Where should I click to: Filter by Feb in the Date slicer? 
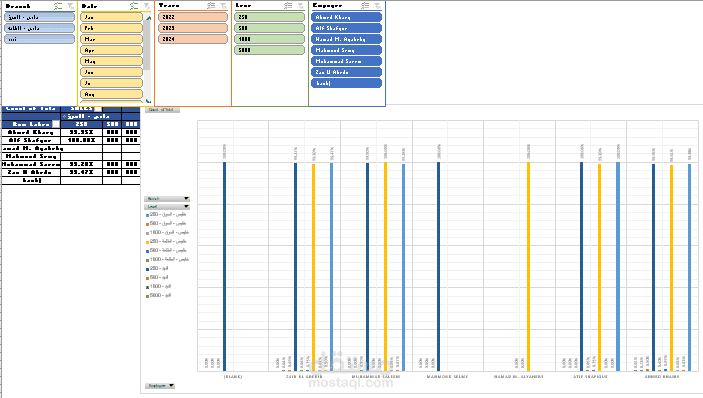pos(112,28)
